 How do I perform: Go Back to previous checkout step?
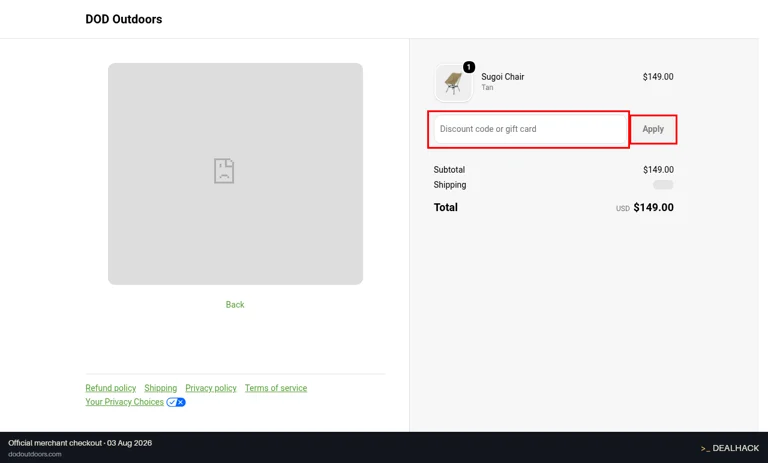point(235,305)
